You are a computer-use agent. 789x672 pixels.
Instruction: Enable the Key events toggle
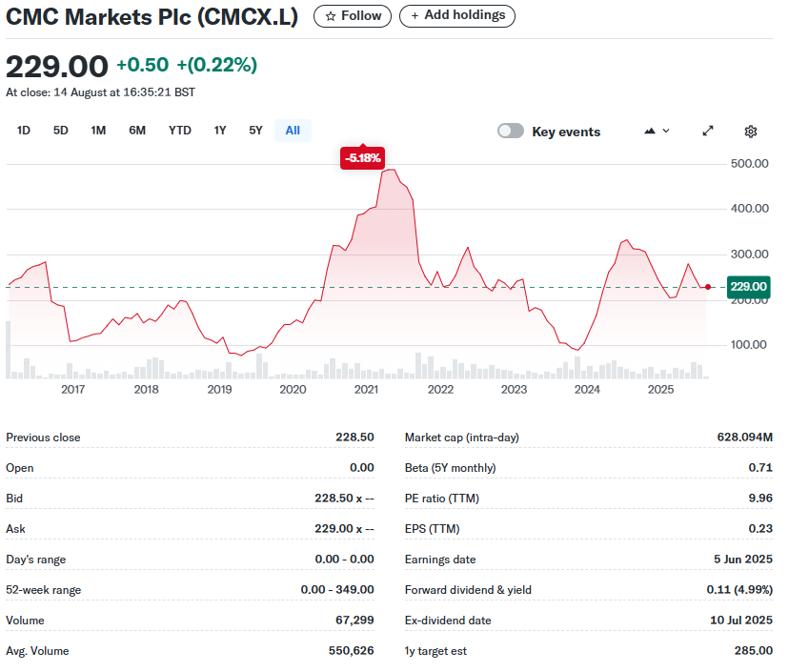coord(511,132)
